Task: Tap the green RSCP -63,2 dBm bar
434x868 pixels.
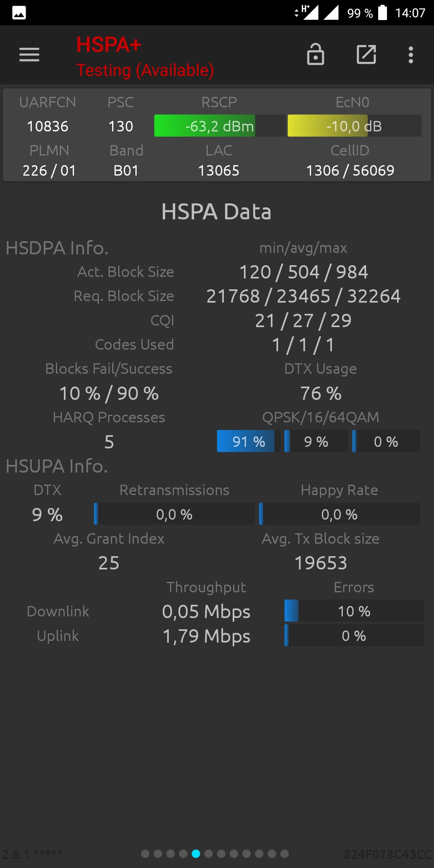Action: click(x=220, y=126)
